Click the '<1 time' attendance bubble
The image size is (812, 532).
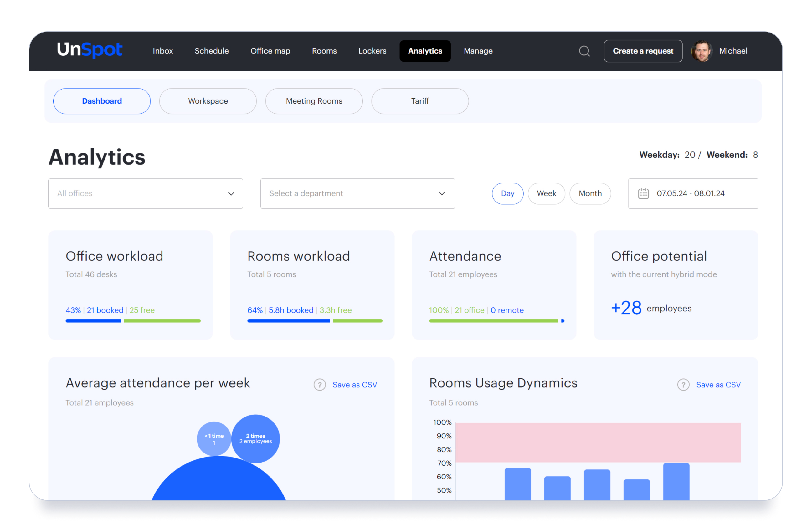pyautogui.click(x=214, y=438)
